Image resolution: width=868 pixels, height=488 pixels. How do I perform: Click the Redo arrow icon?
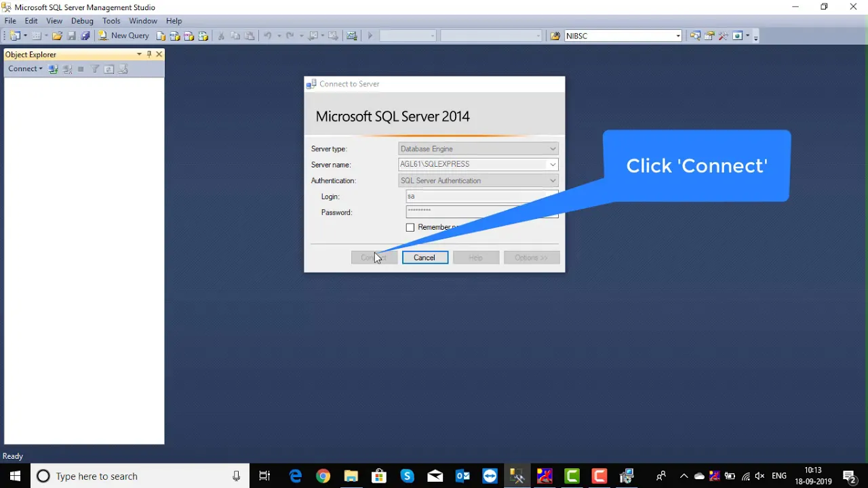[x=290, y=36]
